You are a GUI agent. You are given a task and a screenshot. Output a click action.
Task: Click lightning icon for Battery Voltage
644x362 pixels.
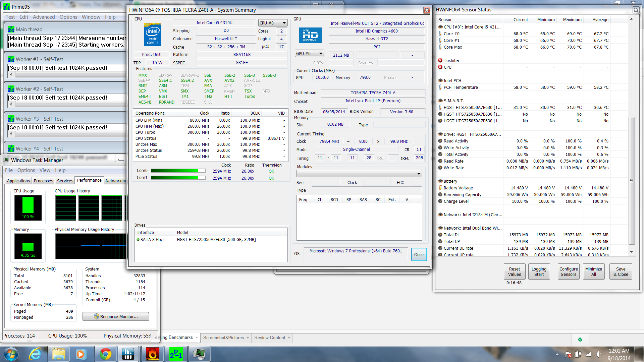point(440,188)
